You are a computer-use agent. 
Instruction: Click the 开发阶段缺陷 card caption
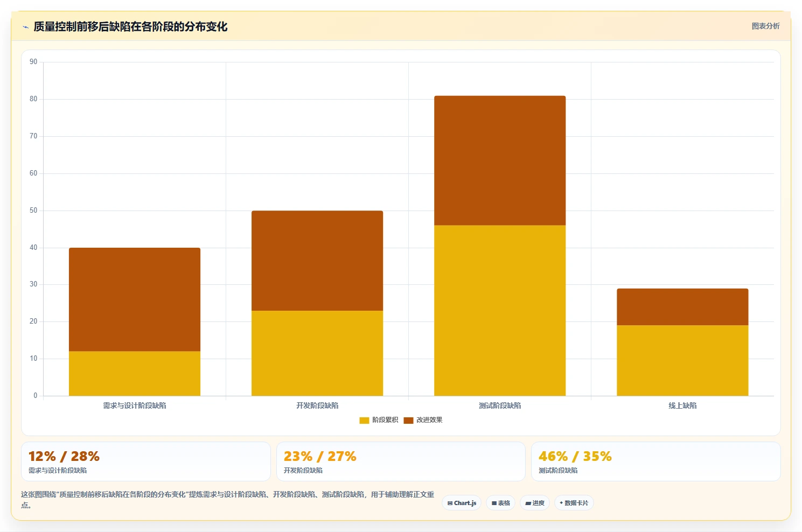click(x=303, y=471)
